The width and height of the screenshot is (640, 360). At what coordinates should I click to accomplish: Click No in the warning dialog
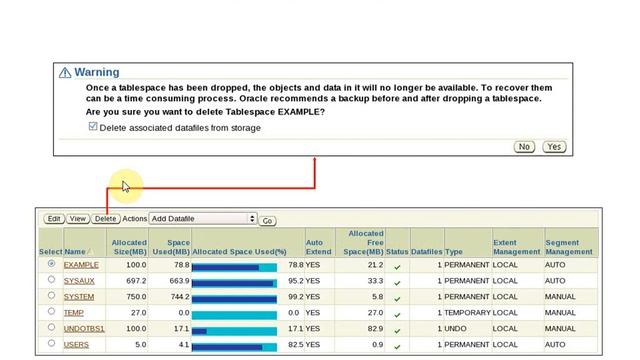(x=524, y=147)
